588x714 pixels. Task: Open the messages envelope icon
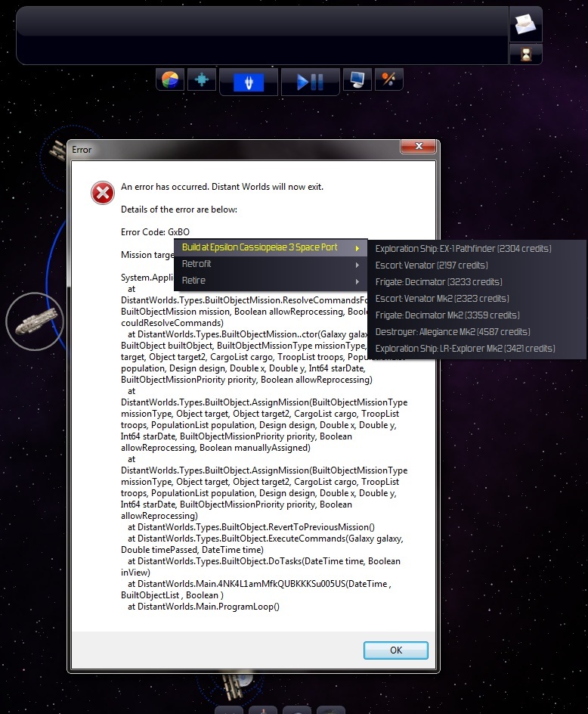(x=525, y=23)
